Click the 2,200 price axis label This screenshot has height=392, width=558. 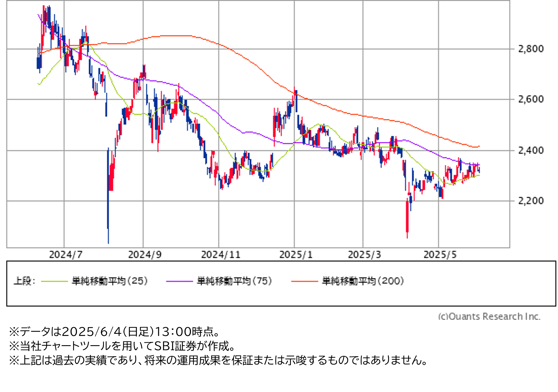click(530, 201)
